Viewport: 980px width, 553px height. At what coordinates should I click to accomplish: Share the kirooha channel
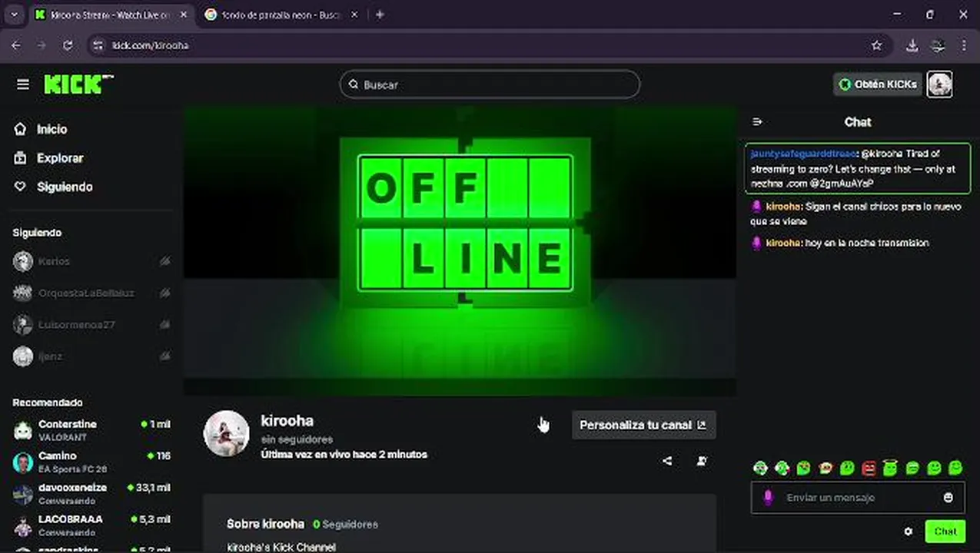(x=667, y=461)
